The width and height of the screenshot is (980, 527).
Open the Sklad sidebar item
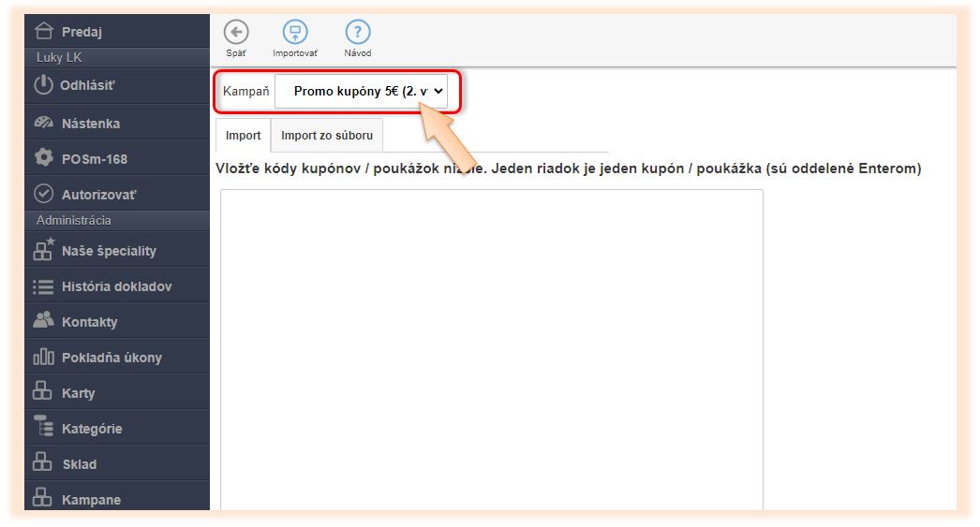pyautogui.click(x=80, y=464)
